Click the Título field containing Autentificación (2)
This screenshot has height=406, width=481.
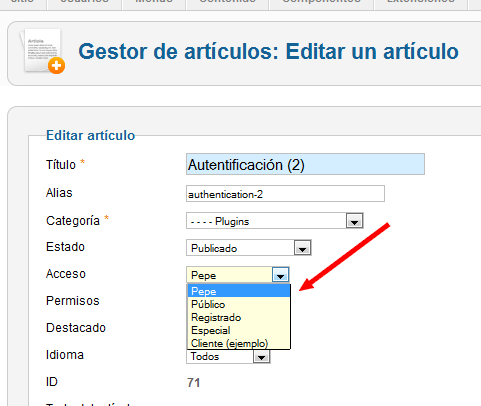[305, 164]
